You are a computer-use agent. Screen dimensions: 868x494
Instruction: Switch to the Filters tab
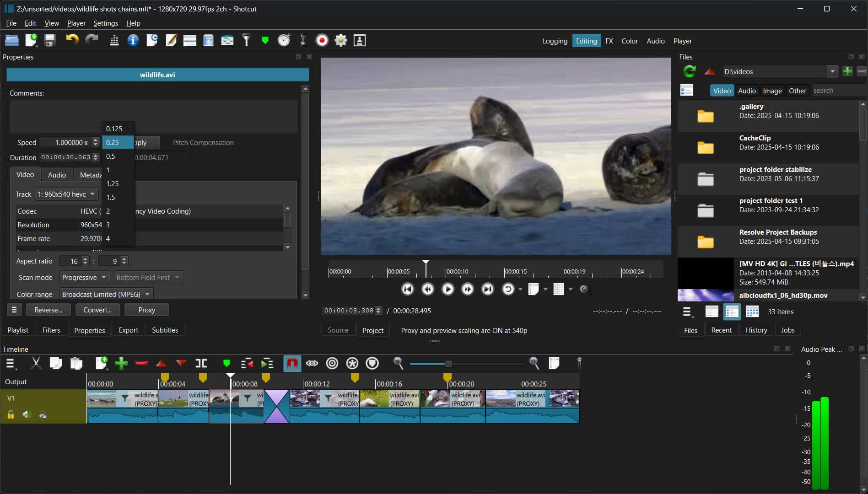(x=51, y=330)
